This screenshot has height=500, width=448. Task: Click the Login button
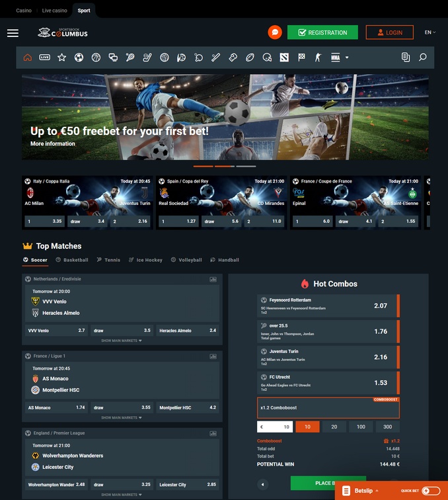[x=390, y=32]
